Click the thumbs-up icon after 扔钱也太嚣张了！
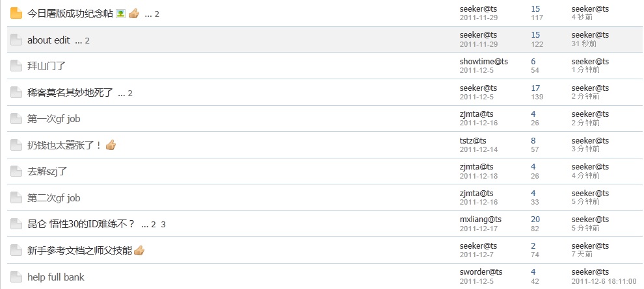 coord(111,145)
